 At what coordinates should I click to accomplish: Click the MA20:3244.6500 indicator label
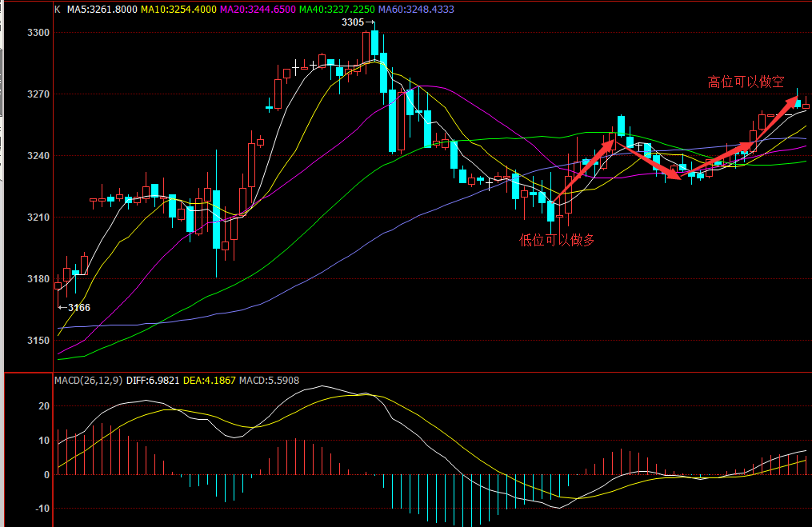(258, 10)
